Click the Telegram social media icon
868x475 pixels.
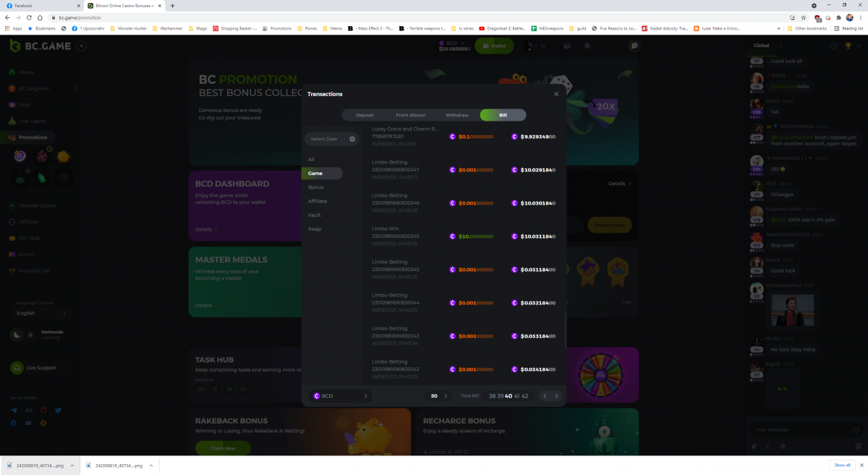[14, 410]
